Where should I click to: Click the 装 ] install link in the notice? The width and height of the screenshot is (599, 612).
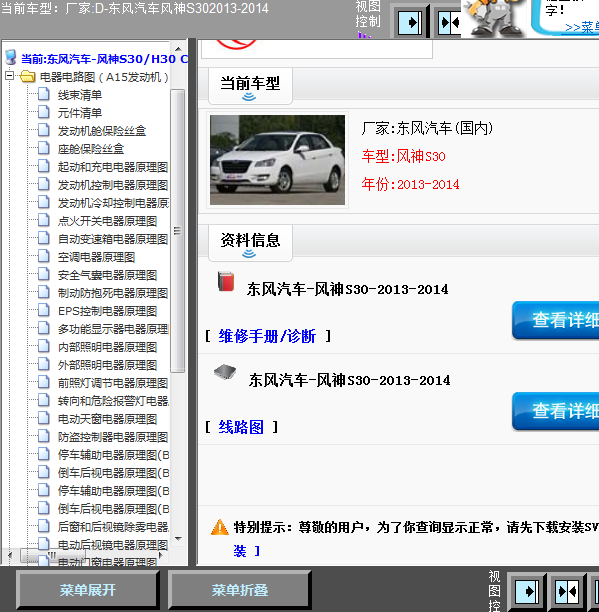tap(247, 551)
